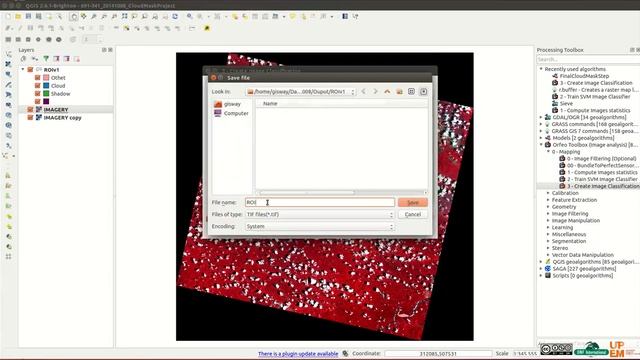Click the Processing Toolbox search field
Image resolution: width=640 pixels, height=360 pixels.
[588, 60]
